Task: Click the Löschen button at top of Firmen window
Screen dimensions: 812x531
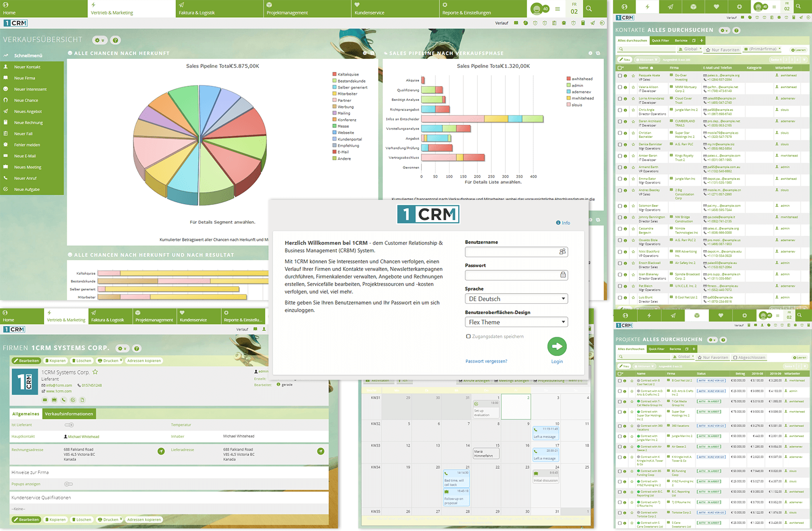Action: click(x=82, y=361)
